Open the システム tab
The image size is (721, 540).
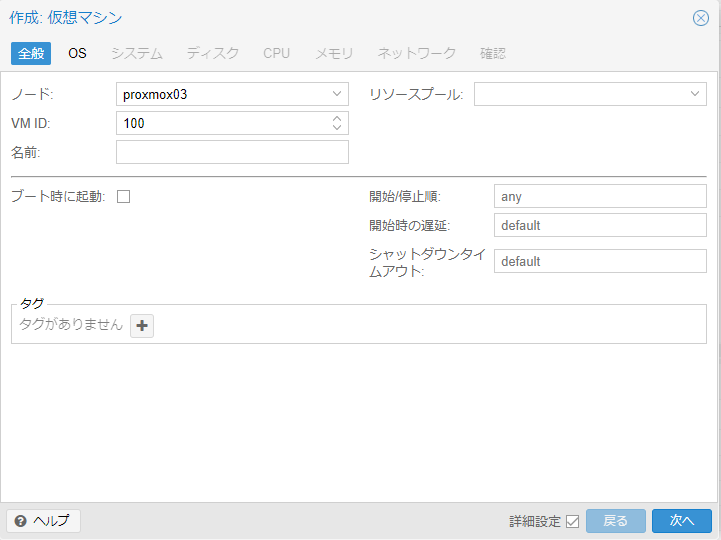pos(136,53)
